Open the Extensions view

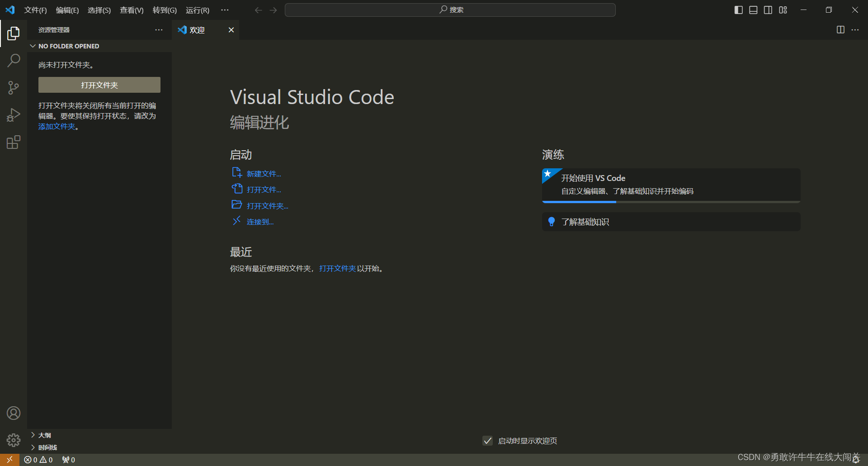coord(14,143)
